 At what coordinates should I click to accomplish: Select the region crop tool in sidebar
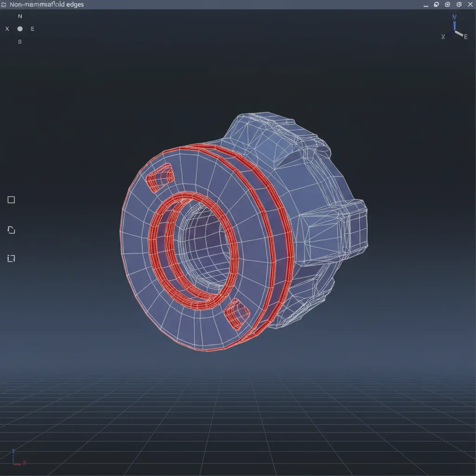coord(11,258)
